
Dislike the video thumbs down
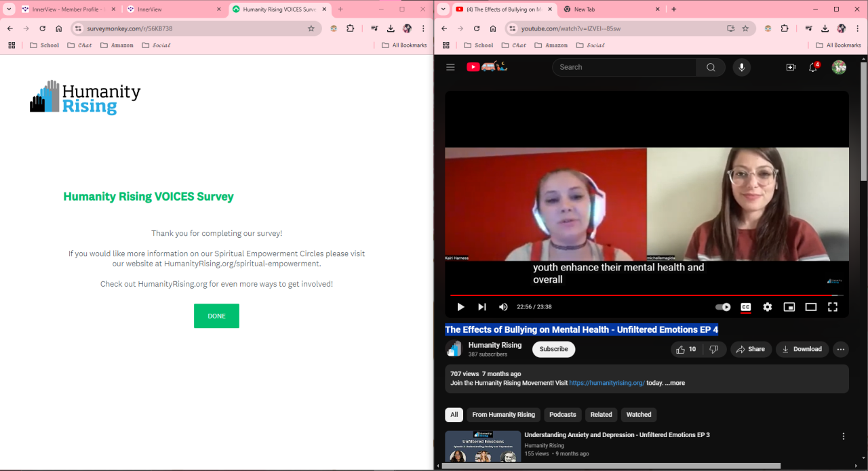pyautogui.click(x=714, y=349)
